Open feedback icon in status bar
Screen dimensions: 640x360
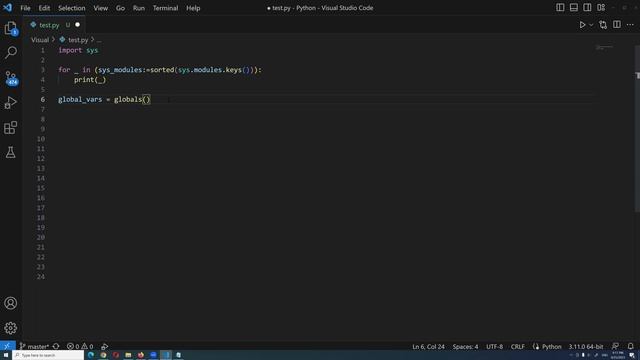coord(616,346)
